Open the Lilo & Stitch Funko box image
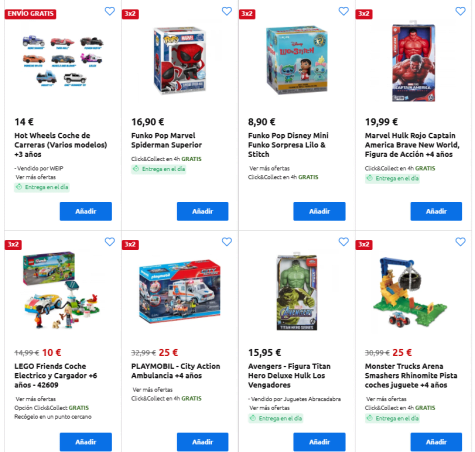 297,60
